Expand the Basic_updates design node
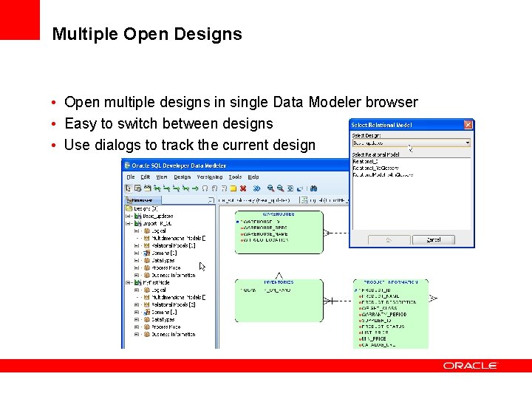 (129, 216)
